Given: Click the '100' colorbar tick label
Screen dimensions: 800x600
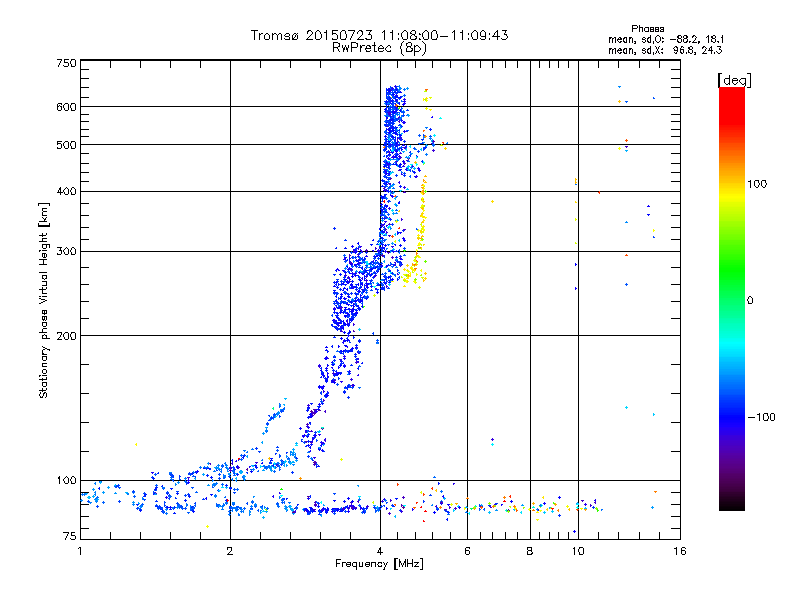Looking at the screenshot, I should click(x=757, y=184).
